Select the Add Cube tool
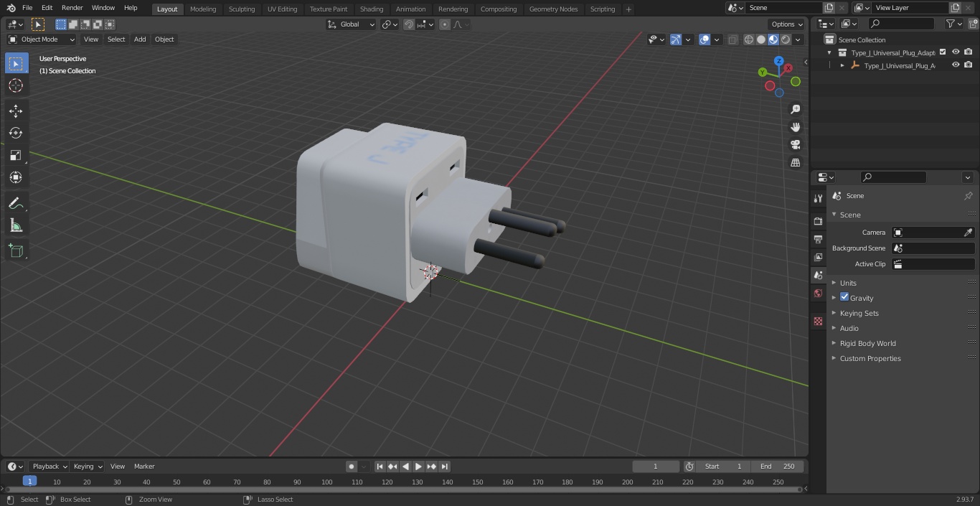The width and height of the screenshot is (980, 506). click(x=16, y=251)
